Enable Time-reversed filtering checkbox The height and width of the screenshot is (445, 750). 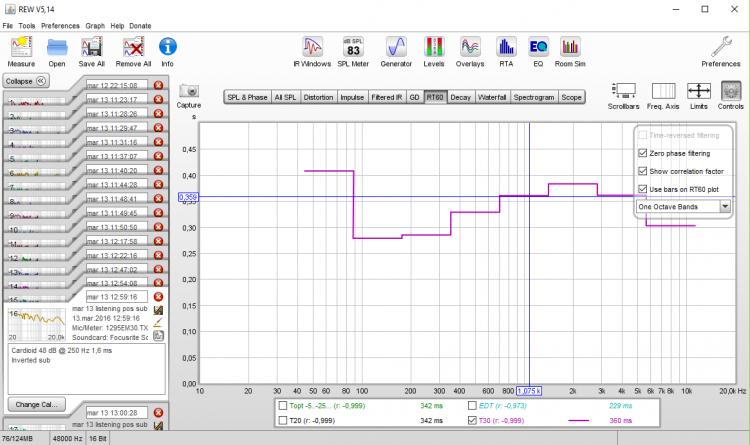[642, 135]
